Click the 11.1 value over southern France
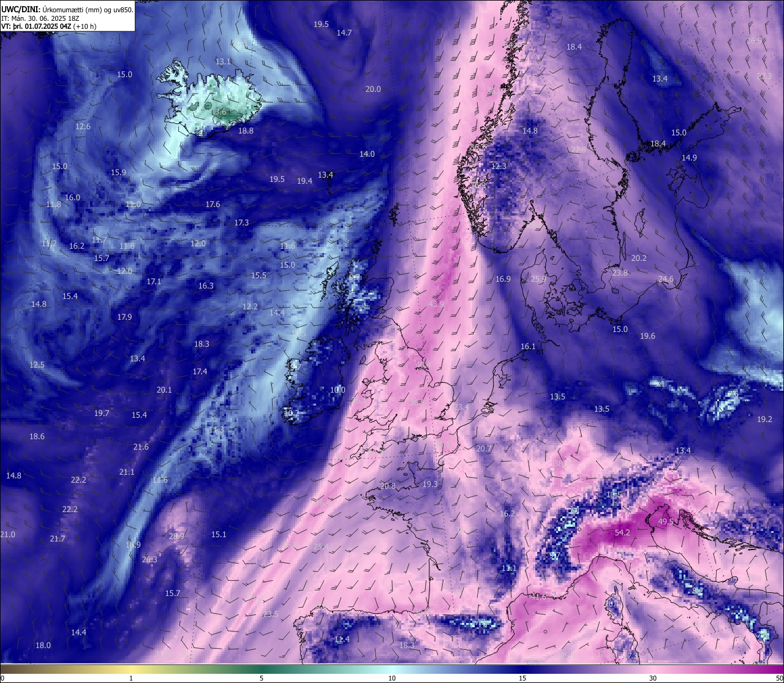The width and height of the screenshot is (784, 683). point(509,568)
